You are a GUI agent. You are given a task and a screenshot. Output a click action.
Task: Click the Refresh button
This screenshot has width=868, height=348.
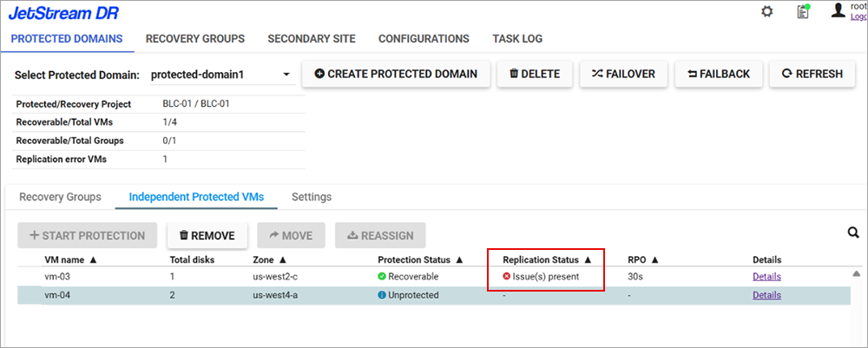pos(812,74)
